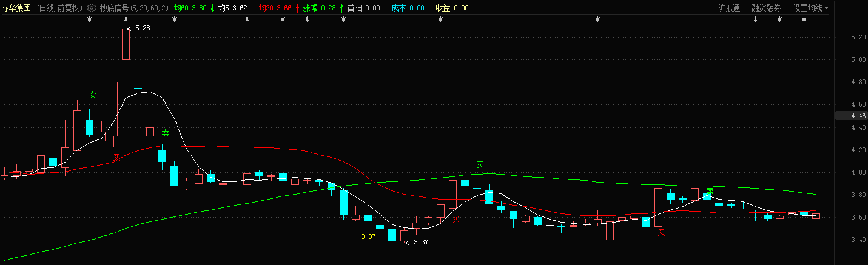Click the leftmost asterisk event marker

coord(89,19)
